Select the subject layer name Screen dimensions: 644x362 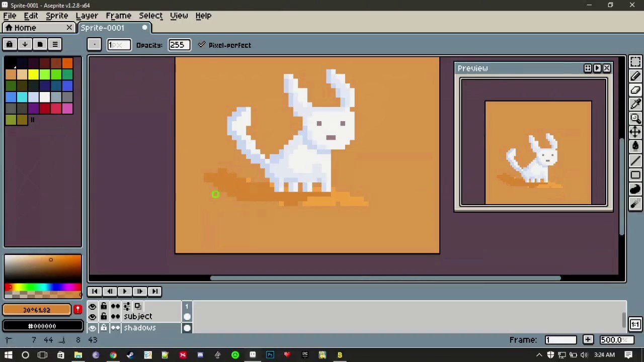138,317
